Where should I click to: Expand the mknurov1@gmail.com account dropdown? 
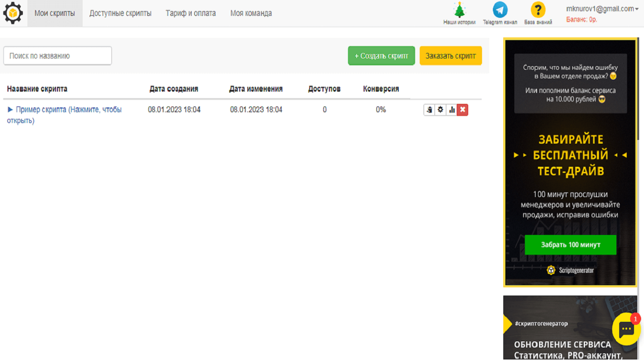point(602,9)
